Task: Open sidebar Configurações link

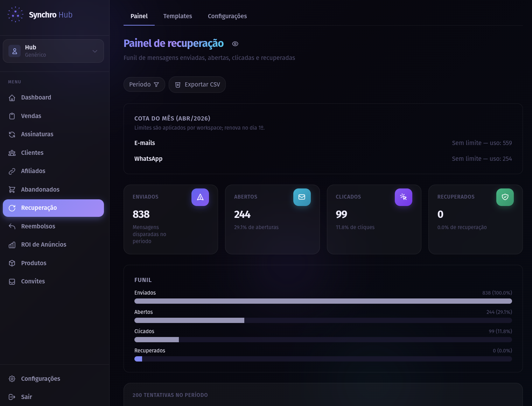Action: click(x=53, y=379)
